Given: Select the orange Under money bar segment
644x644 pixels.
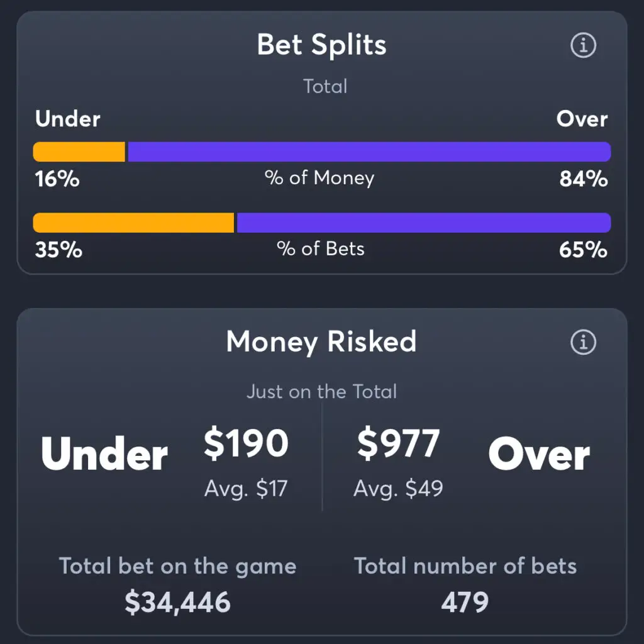Looking at the screenshot, I should point(79,152).
